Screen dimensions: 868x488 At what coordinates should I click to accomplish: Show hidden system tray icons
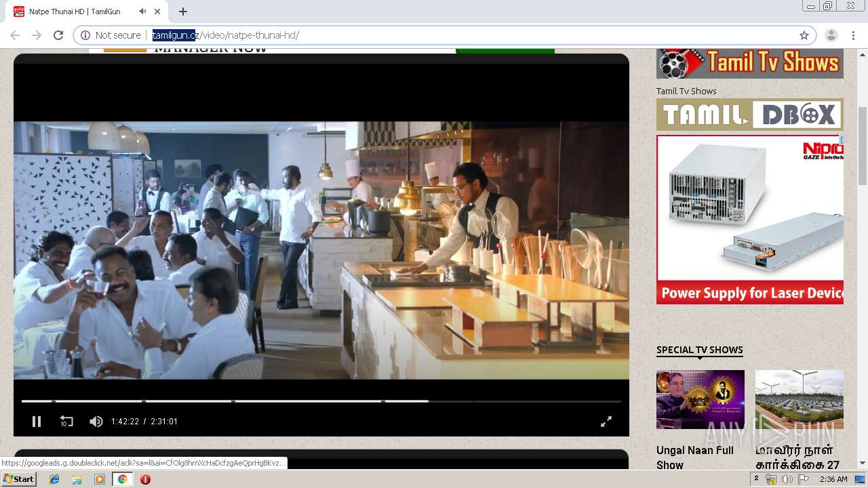coord(756,479)
